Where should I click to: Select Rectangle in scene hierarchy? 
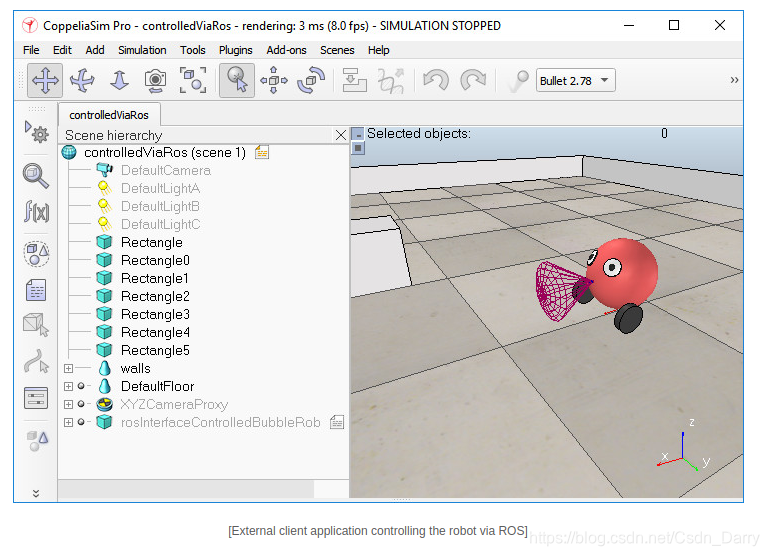coord(152,242)
